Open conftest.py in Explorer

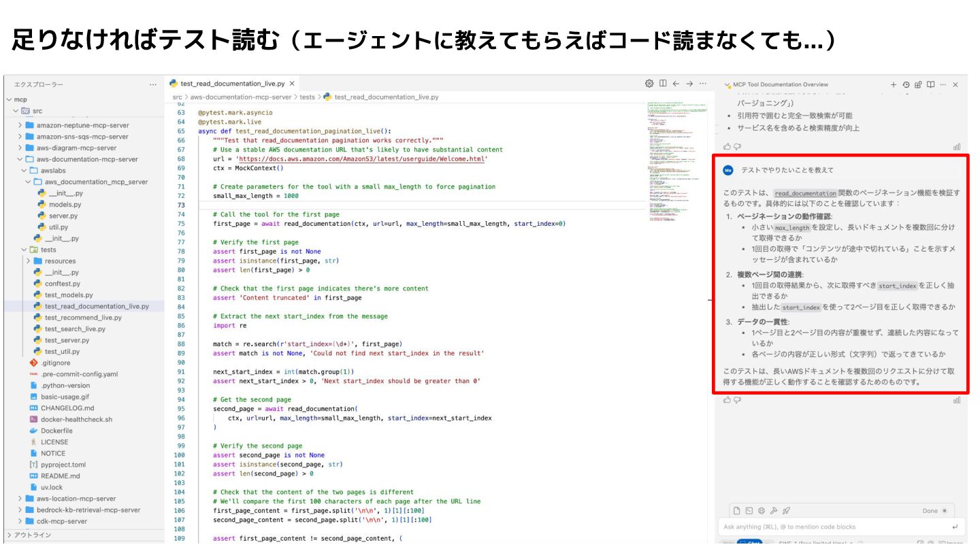point(62,284)
